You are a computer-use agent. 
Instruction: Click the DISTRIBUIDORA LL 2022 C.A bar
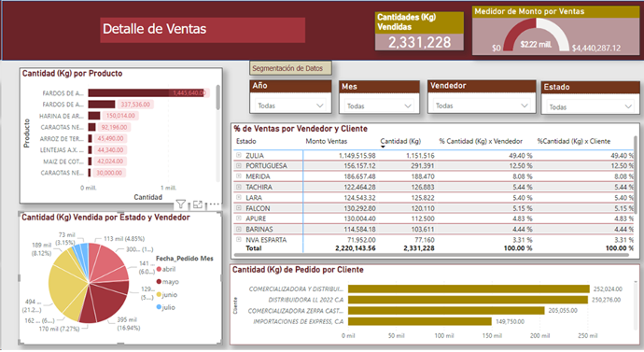point(468,300)
